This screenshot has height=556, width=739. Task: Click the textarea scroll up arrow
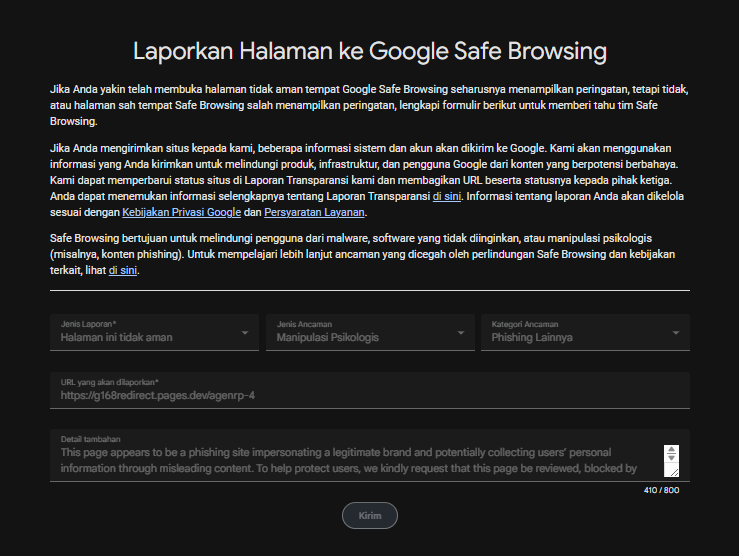671,450
